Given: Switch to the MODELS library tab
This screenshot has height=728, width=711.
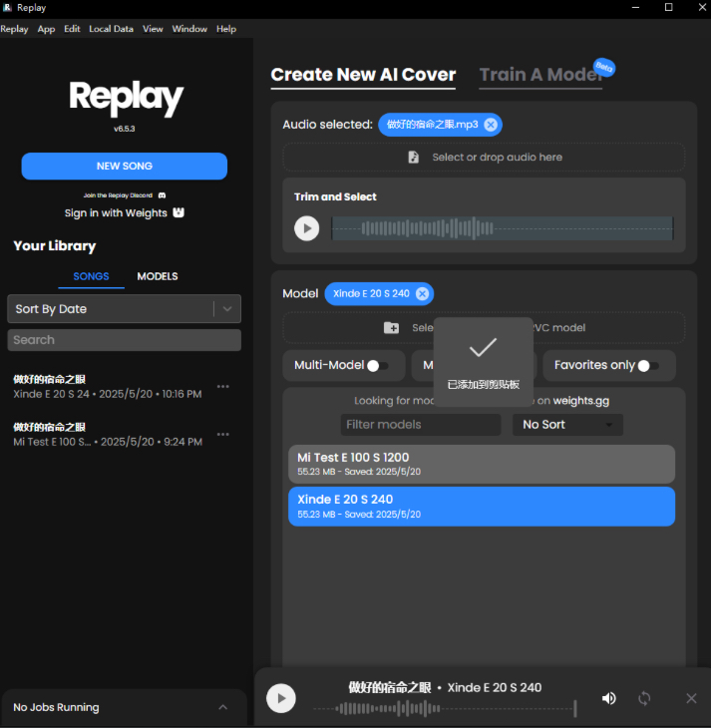Looking at the screenshot, I should point(158,276).
